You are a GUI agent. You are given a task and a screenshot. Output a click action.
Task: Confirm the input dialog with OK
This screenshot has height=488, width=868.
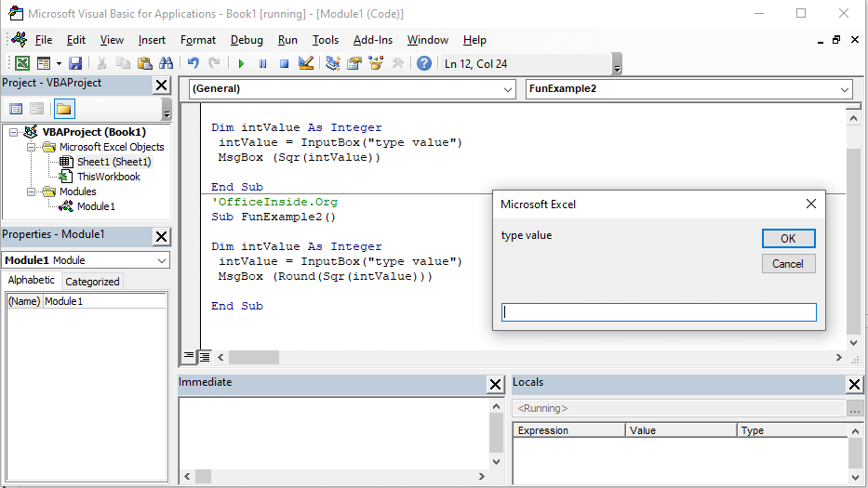coord(788,239)
